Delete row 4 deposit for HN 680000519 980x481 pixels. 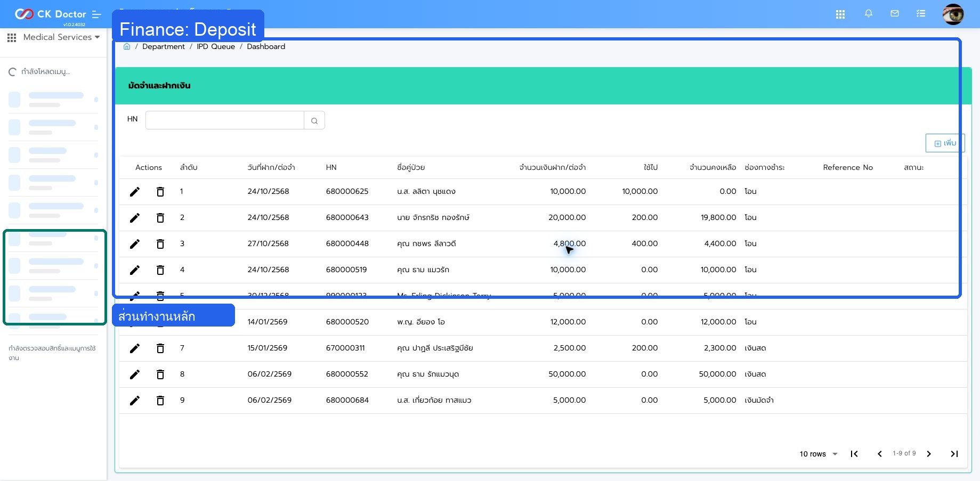pos(160,270)
